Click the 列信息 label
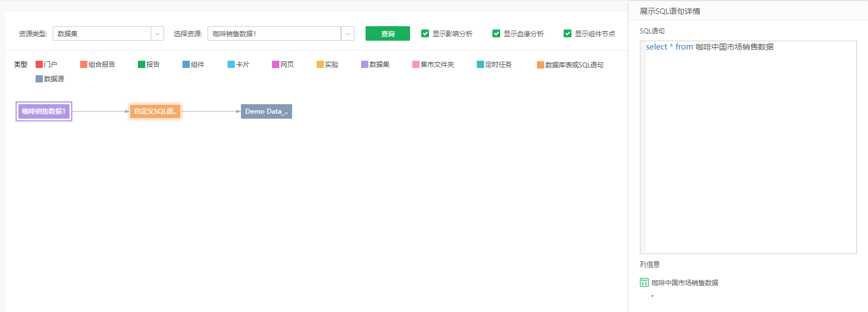 click(x=650, y=265)
